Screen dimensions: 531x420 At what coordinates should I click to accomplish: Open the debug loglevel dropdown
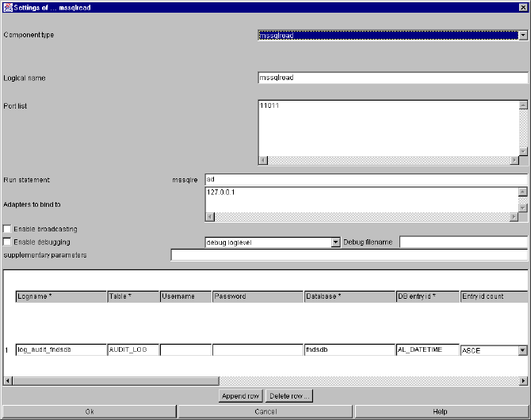(x=335, y=242)
